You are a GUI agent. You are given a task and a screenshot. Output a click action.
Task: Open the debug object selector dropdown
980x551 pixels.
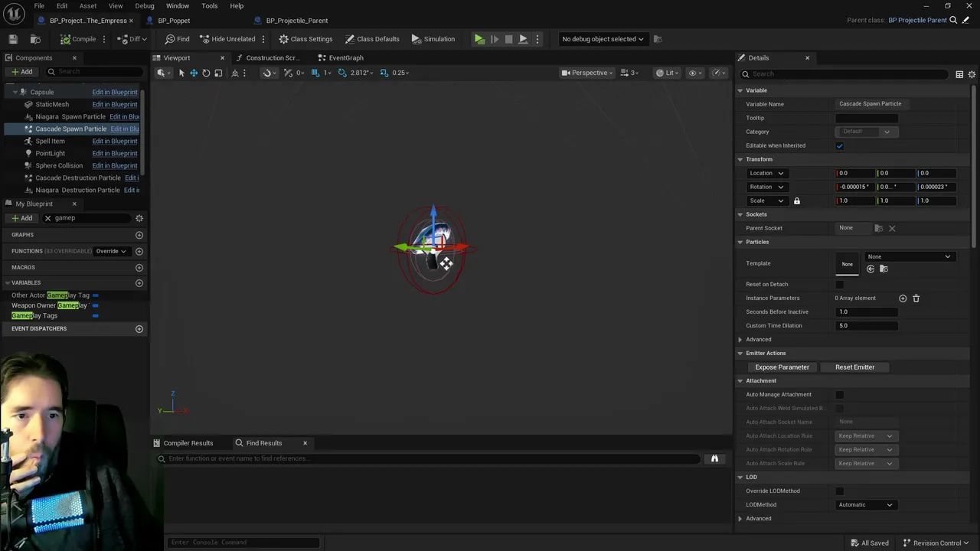point(603,39)
